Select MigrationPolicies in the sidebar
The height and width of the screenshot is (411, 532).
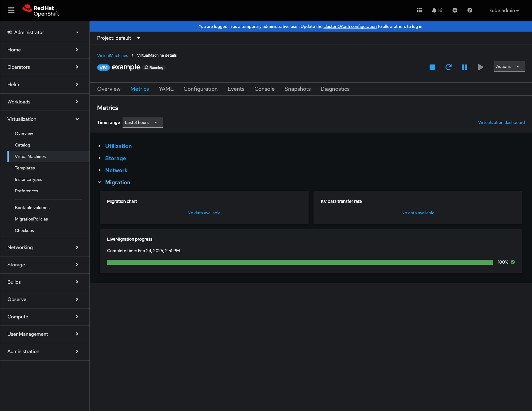31,219
